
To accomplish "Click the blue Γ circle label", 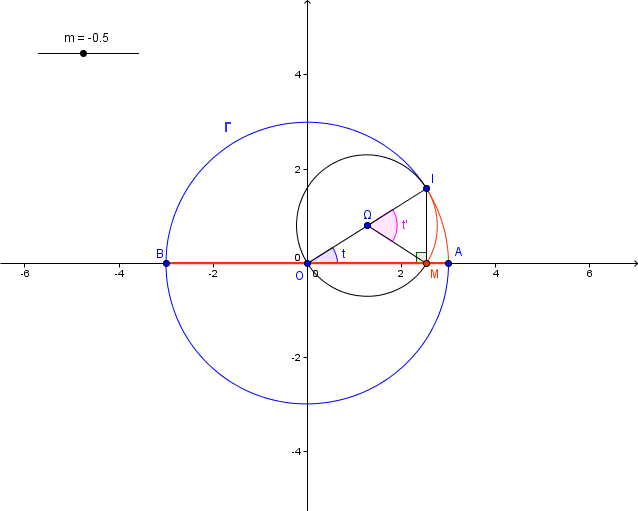I will [x=227, y=127].
